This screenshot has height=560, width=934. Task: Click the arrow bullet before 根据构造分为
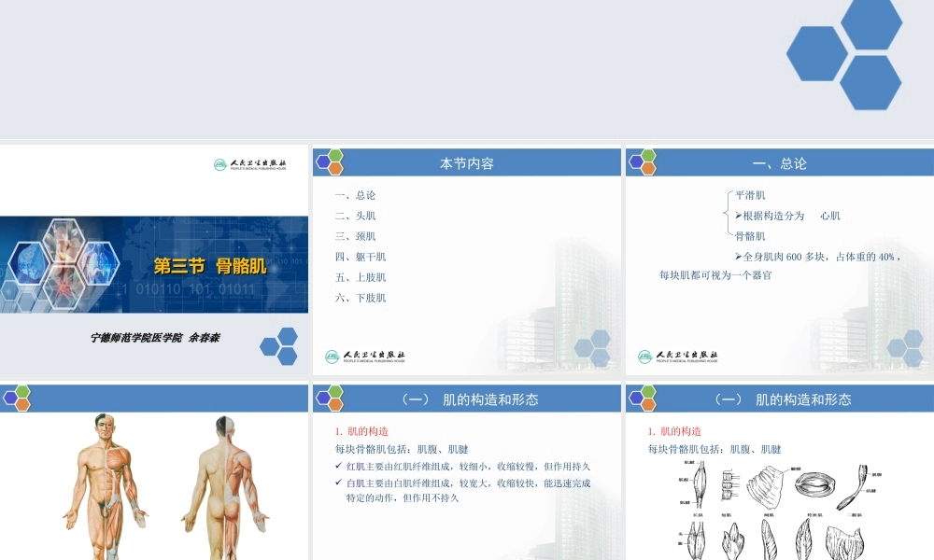click(738, 216)
